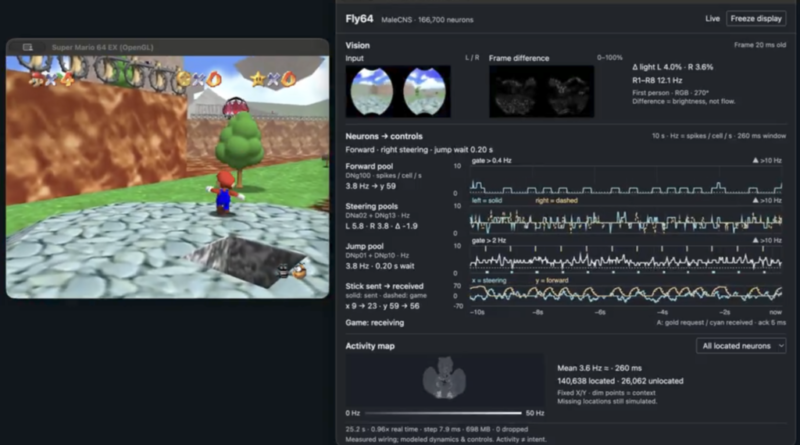The width and height of the screenshot is (800, 445).
Task: Click the '50 Hz' scale label
Action: pyautogui.click(x=535, y=413)
